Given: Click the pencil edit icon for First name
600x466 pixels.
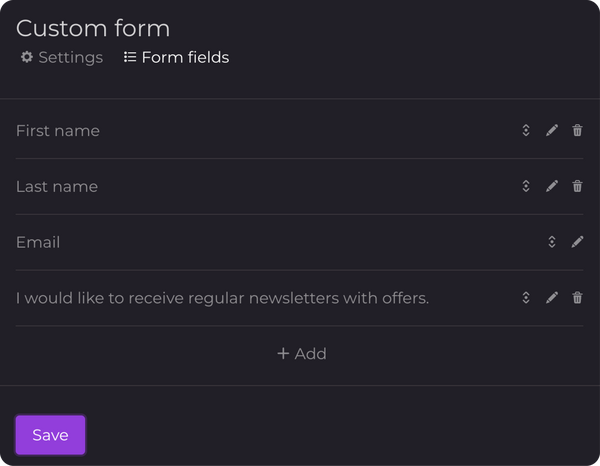Looking at the screenshot, I should pyautogui.click(x=552, y=131).
